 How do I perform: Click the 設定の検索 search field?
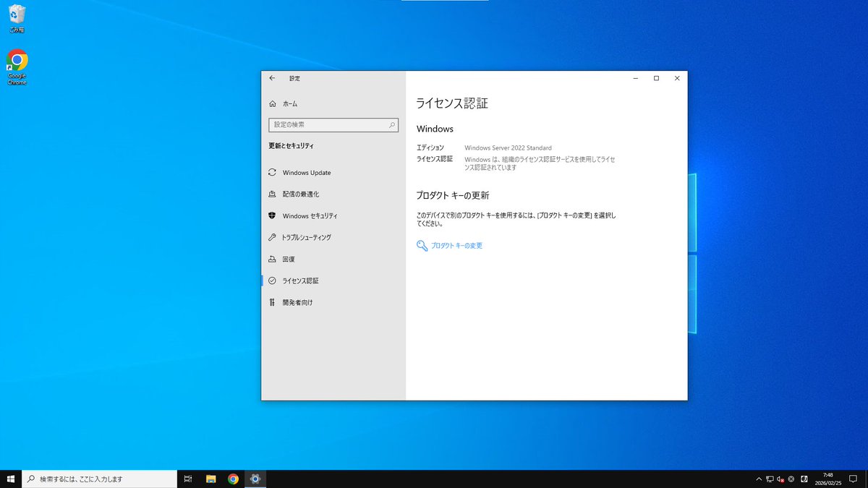(333, 125)
